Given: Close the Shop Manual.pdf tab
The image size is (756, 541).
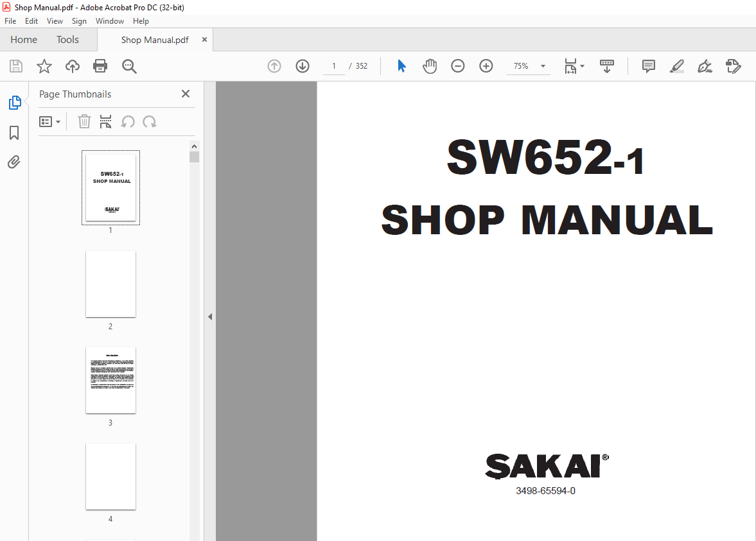Looking at the screenshot, I should 204,40.
